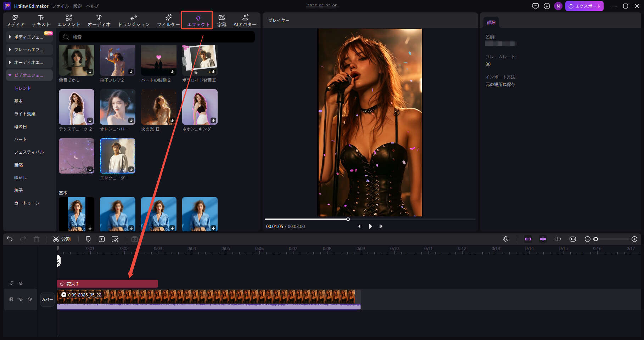Click the 分割 split button

(x=62, y=239)
